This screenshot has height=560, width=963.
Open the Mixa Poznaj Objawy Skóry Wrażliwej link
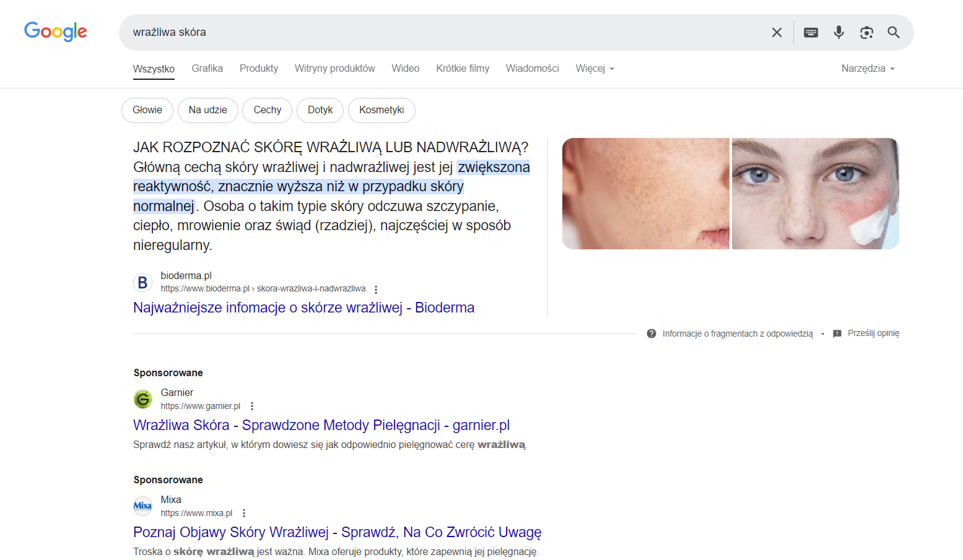click(338, 532)
